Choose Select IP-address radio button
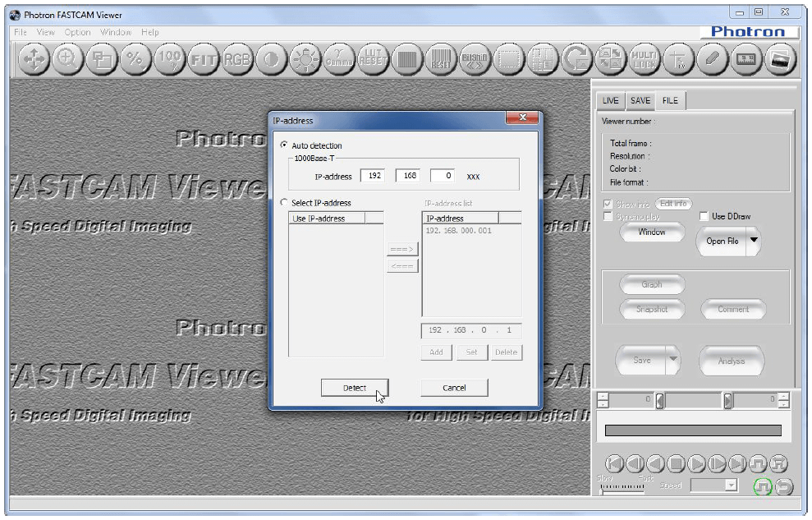 point(284,203)
